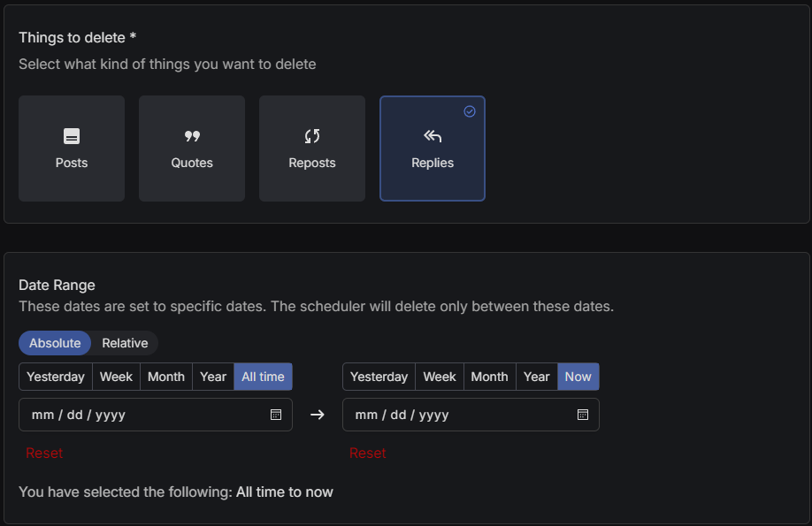The height and width of the screenshot is (526, 812).
Task: Choose Now as end date preset
Action: [578, 377]
